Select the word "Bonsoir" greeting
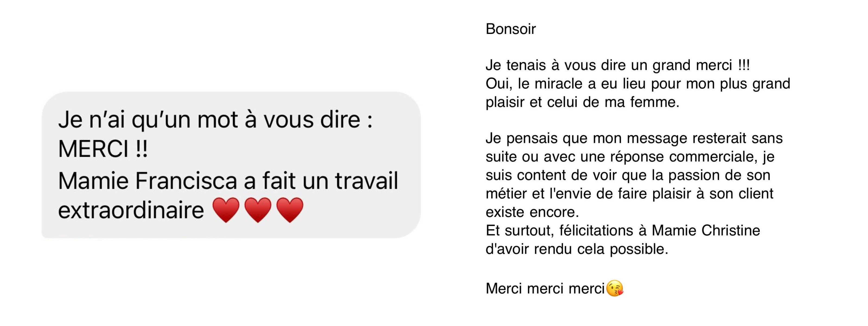 click(x=510, y=29)
